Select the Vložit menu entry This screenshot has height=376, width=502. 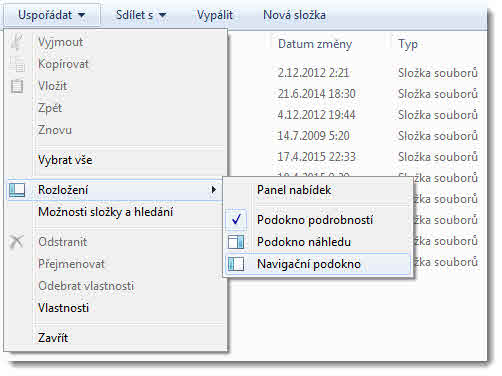point(52,86)
